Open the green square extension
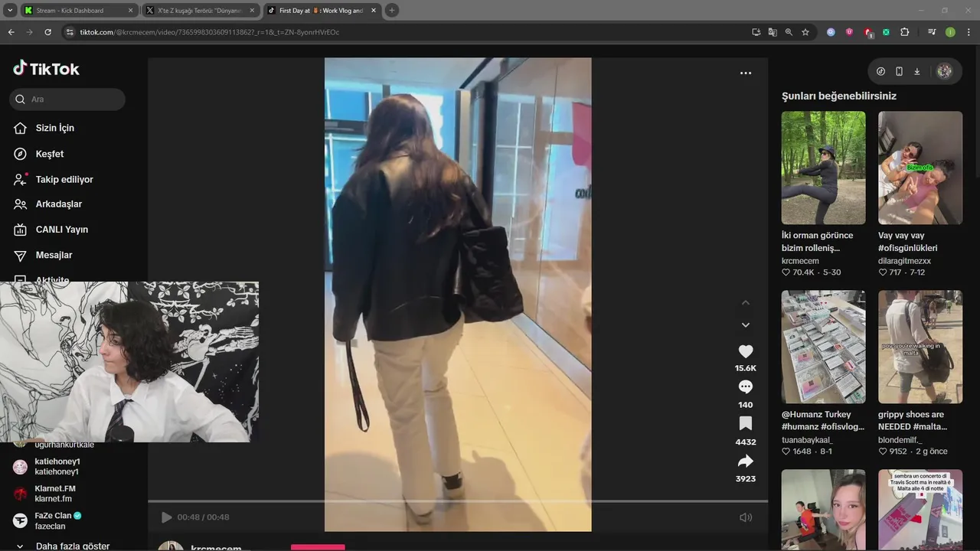Screen dimensions: 980x551 click(x=886, y=32)
